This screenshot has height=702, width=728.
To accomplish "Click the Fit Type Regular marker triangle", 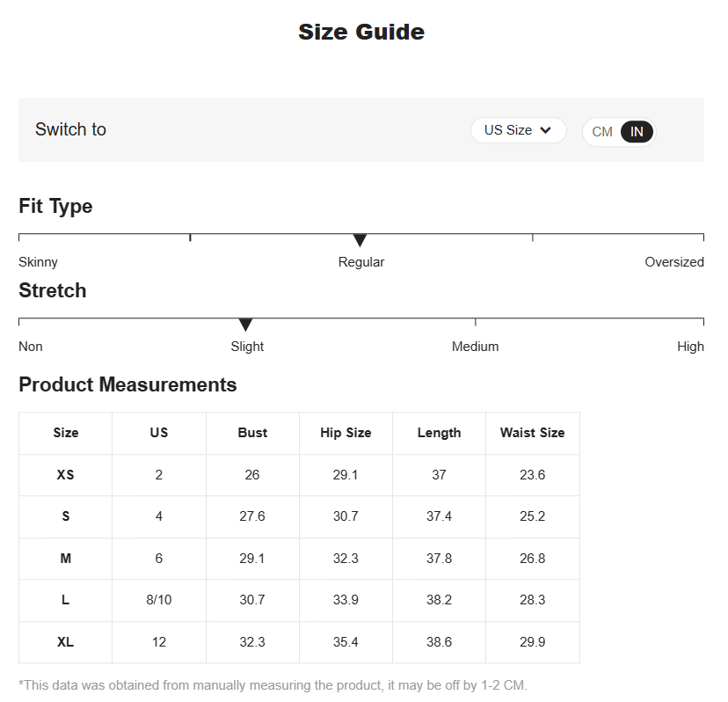I will (360, 240).
